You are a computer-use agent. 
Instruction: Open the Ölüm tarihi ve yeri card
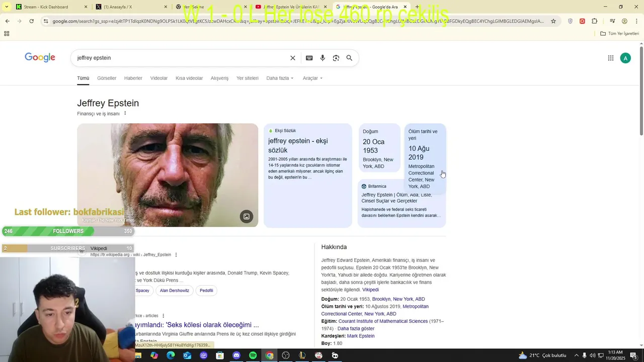tap(425, 158)
